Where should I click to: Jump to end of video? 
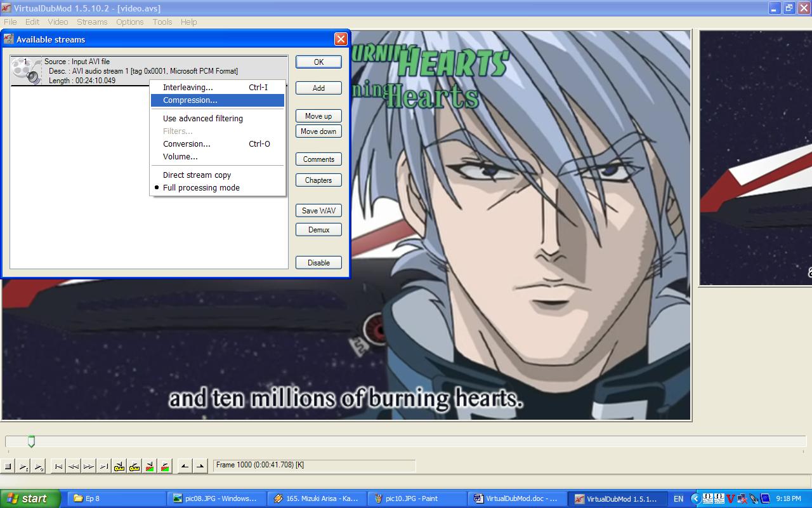[x=104, y=467]
